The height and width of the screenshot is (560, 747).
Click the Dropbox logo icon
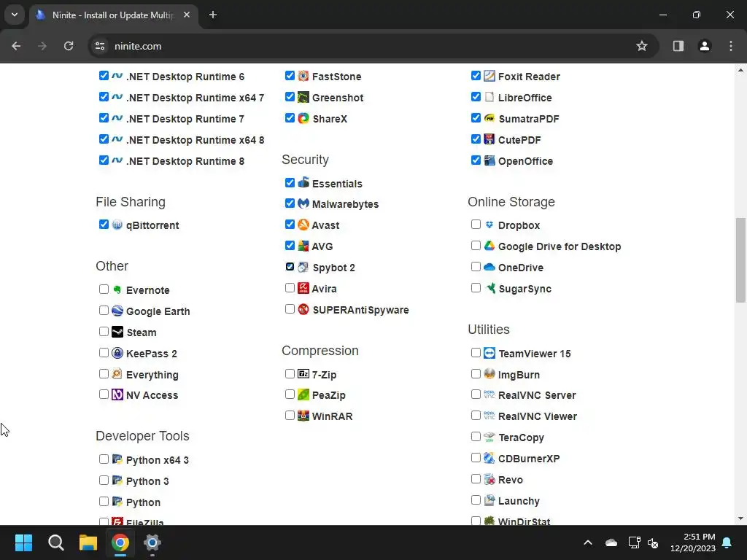(x=489, y=225)
